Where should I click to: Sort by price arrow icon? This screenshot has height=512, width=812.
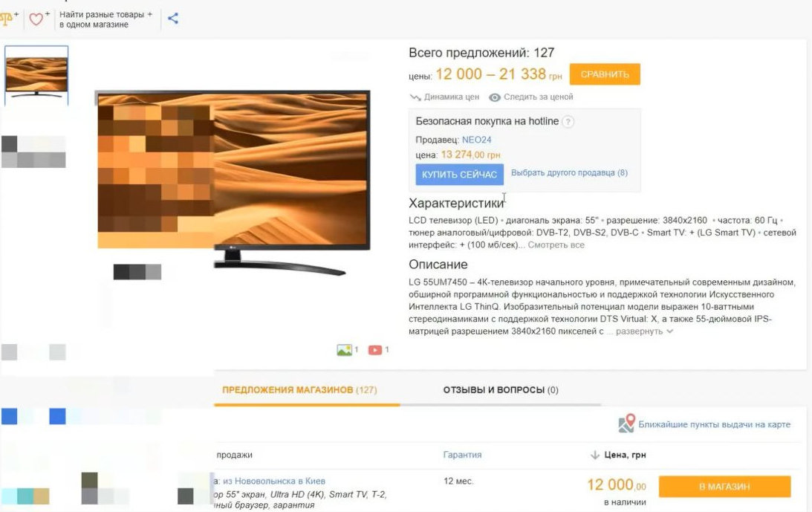coord(595,455)
